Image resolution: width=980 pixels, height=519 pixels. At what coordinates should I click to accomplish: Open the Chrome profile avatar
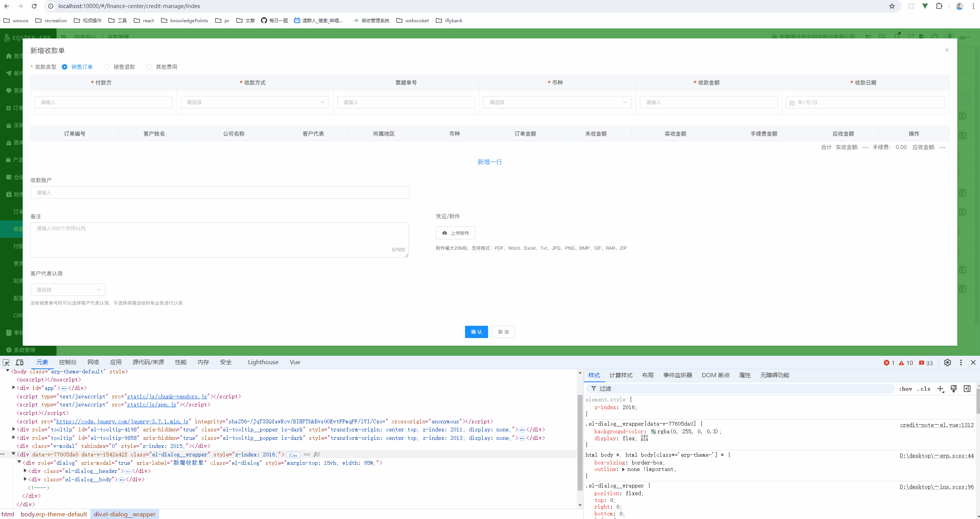pyautogui.click(x=959, y=6)
